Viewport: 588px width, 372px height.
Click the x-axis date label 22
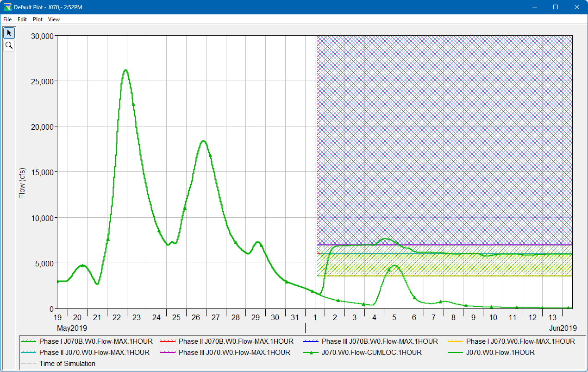tap(117, 317)
